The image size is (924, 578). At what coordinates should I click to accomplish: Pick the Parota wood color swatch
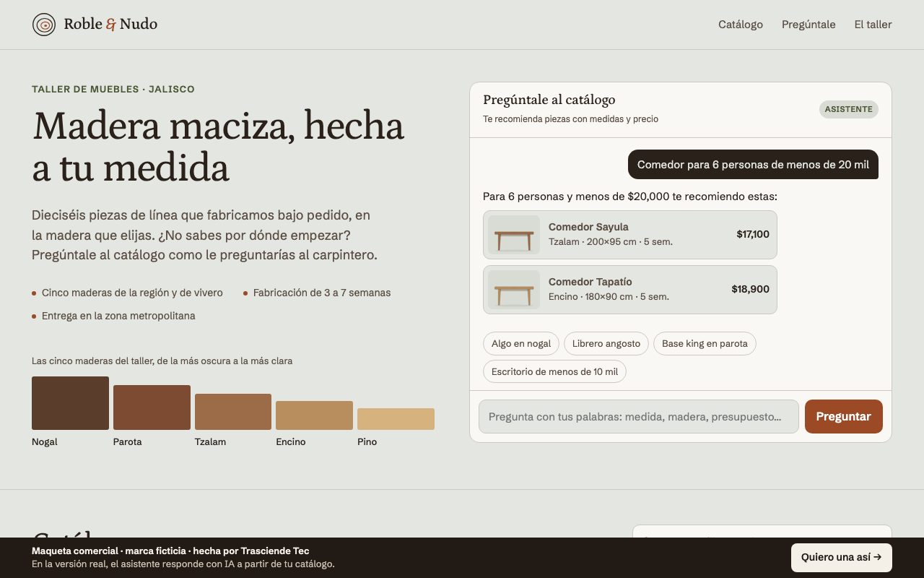click(x=152, y=407)
